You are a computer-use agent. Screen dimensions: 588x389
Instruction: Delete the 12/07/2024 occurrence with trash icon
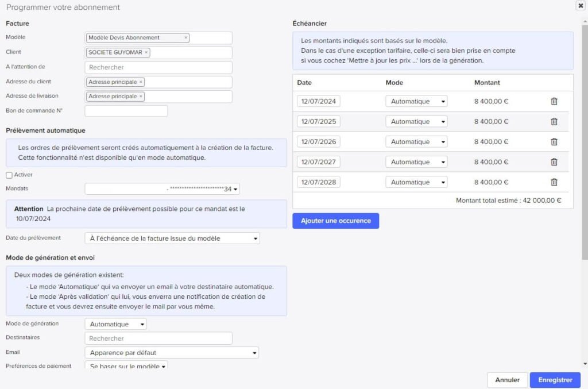554,102
